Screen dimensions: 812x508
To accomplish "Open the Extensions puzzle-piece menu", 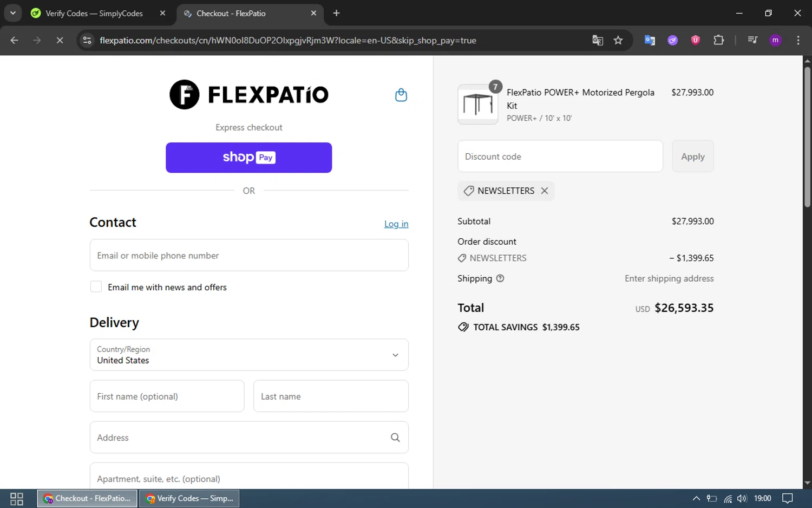I will point(719,40).
